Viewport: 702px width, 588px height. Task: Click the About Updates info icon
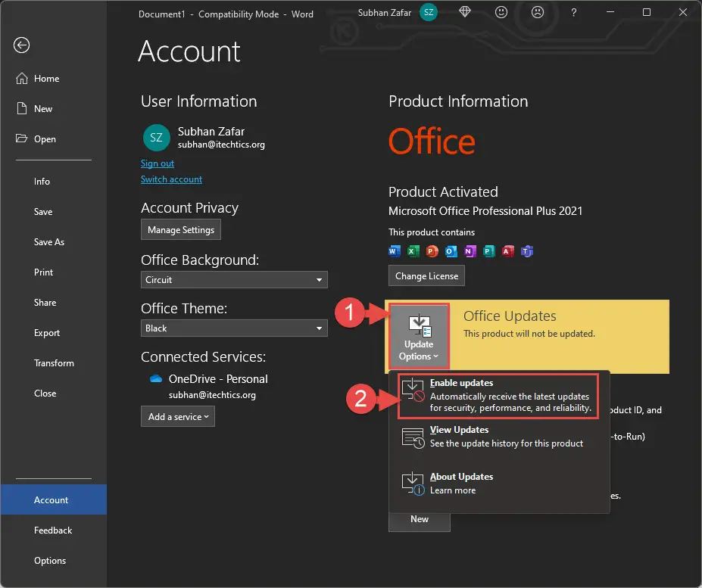tap(413, 484)
